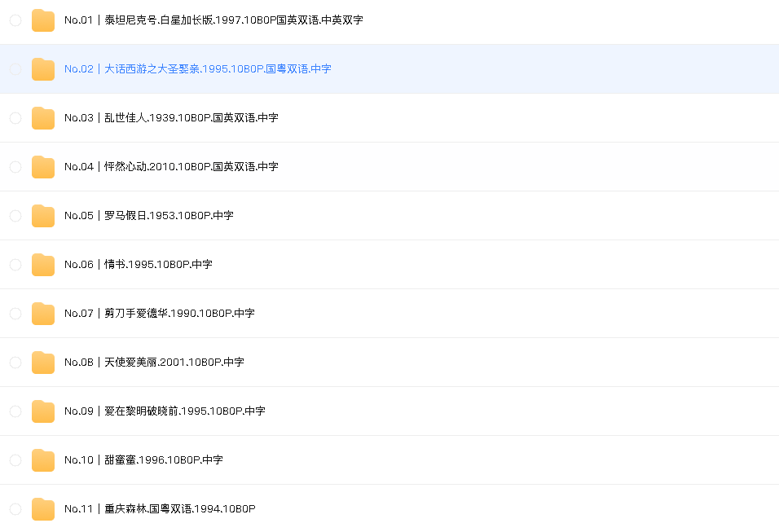Screen dimensions: 779x532
Task: Select the No.02 大话西游 row checkbox
Action: coord(15,69)
